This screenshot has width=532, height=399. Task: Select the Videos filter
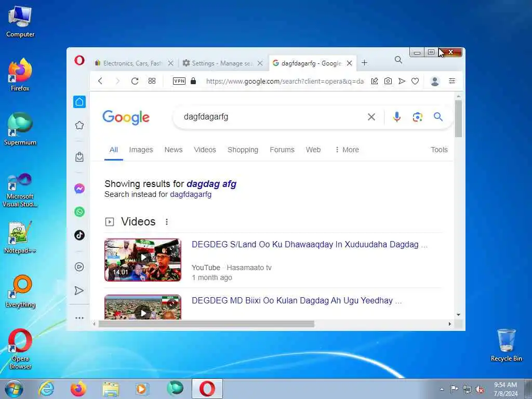point(205,150)
